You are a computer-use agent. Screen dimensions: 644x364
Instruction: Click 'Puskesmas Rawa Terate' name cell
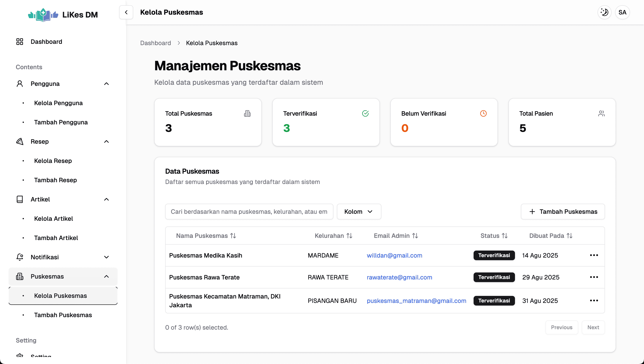point(204,277)
